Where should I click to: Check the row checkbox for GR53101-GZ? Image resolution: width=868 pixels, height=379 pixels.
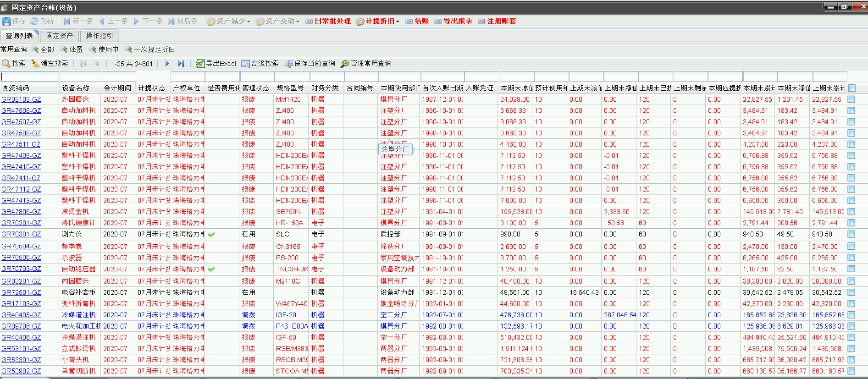(x=851, y=349)
